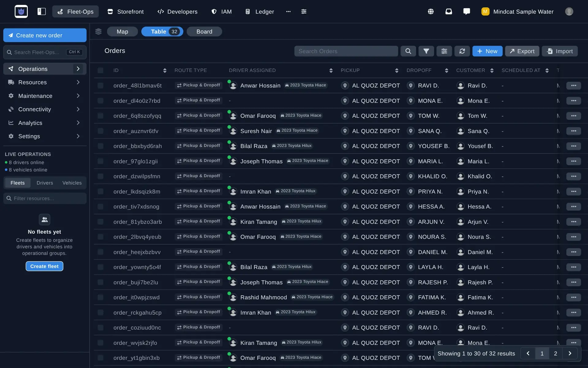This screenshot has width=588, height=368.
Task: Check the order_97glo1zgii row
Action: click(x=100, y=161)
